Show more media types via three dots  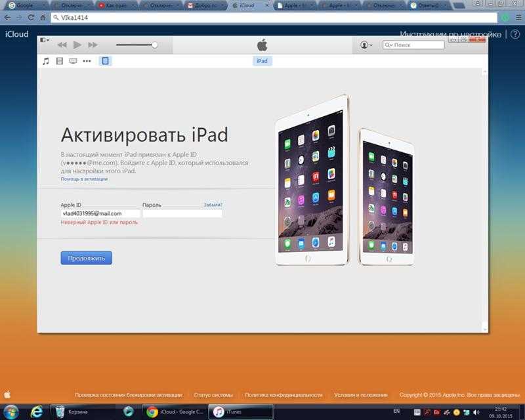(x=87, y=61)
